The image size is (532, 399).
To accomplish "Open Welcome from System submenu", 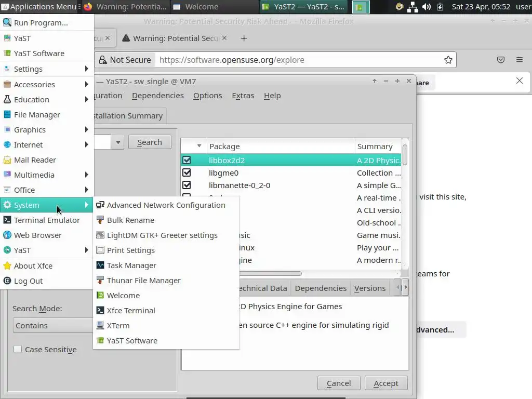I will point(166,295).
